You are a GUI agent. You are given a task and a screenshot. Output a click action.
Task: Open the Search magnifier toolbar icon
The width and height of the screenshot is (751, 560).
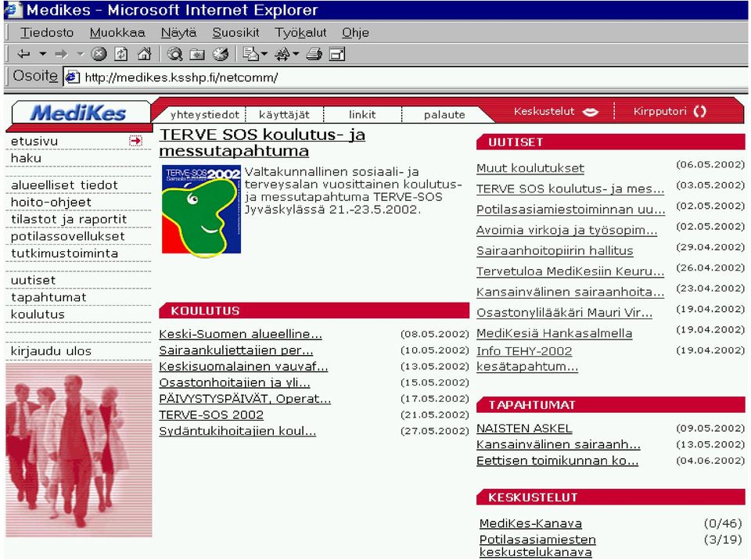(174, 54)
